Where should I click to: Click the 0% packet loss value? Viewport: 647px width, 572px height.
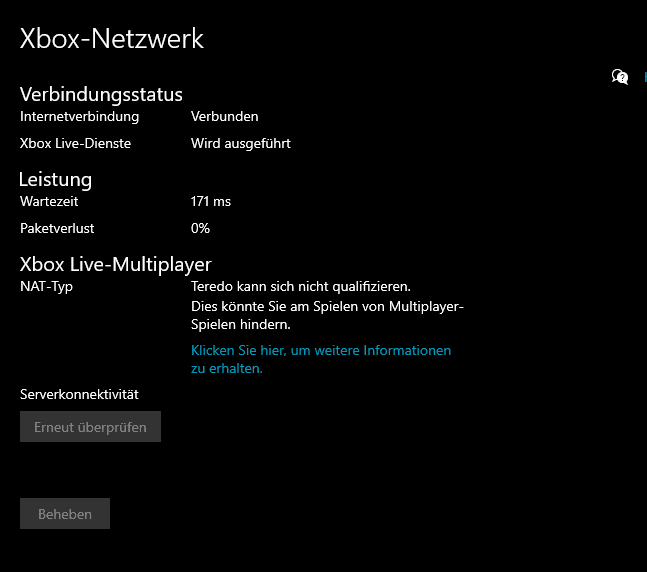pyautogui.click(x=200, y=228)
